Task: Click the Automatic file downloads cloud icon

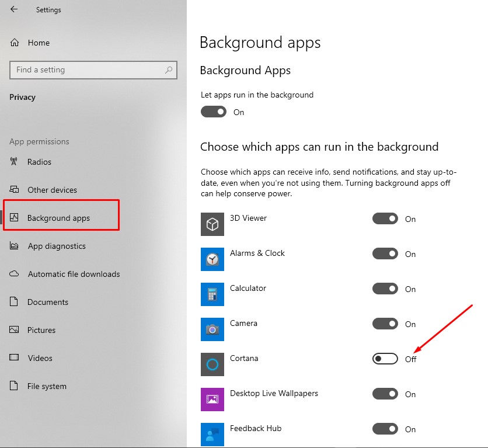Action: 14,274
